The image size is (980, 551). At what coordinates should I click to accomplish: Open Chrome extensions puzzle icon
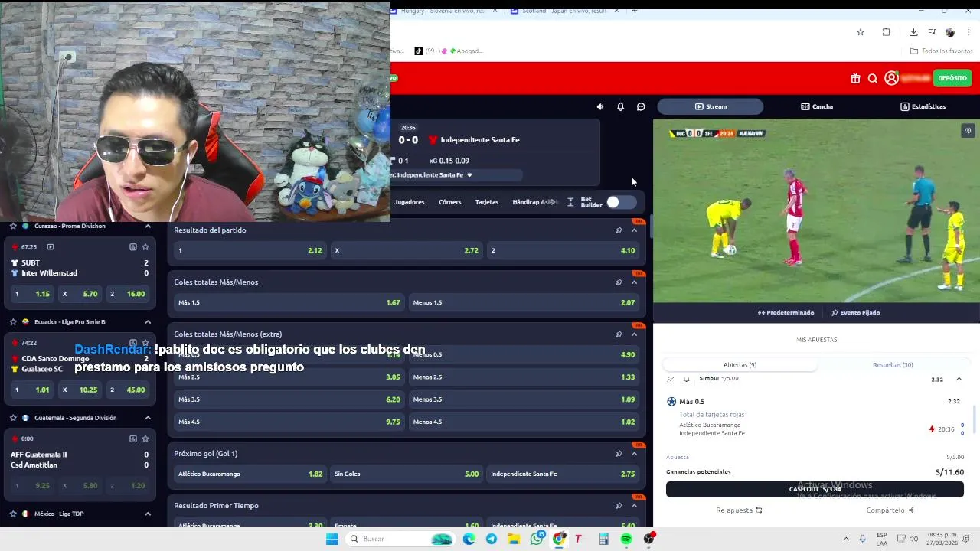pyautogui.click(x=887, y=32)
